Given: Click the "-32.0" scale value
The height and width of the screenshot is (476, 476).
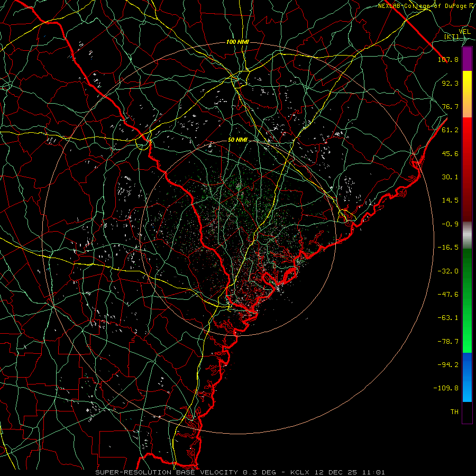Looking at the screenshot, I should 448,271.
